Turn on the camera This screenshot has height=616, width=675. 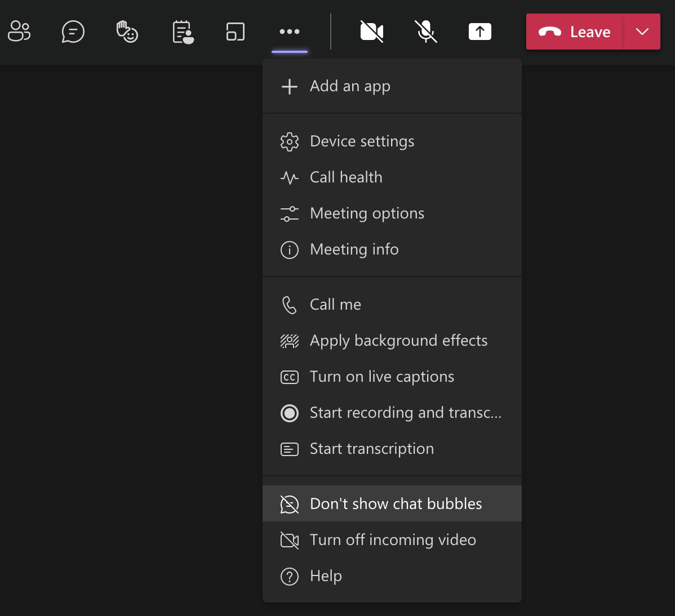point(372,32)
